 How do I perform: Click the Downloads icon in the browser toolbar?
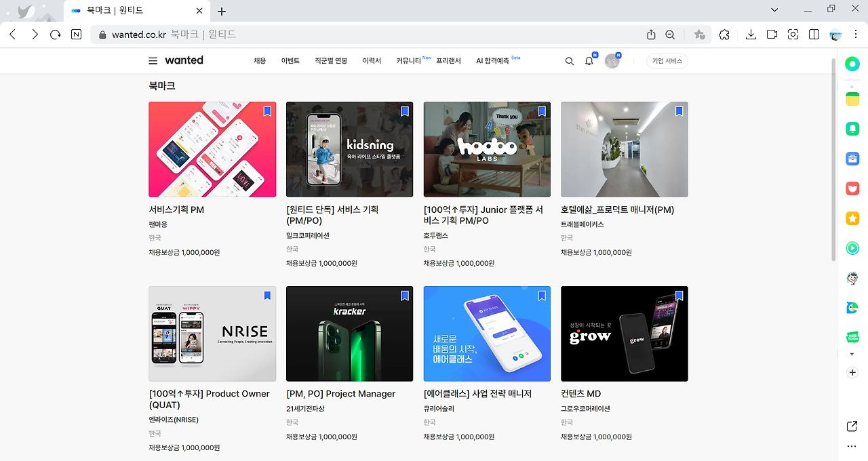[x=751, y=34]
